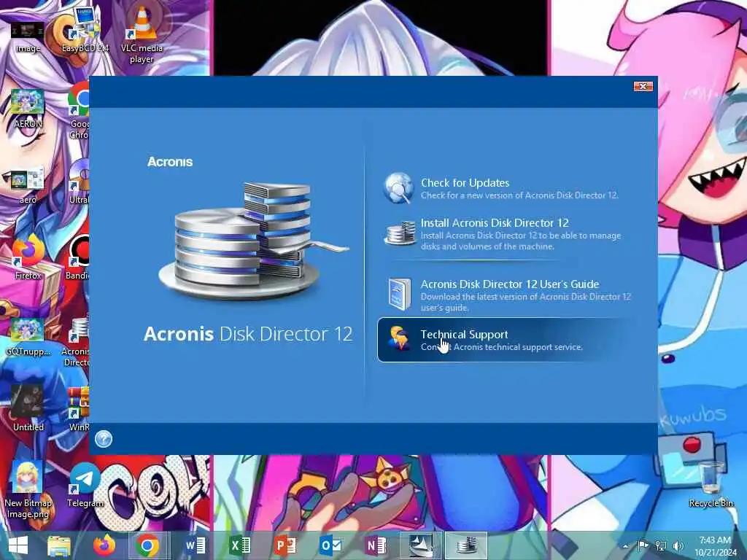Launch Excel from the taskbar

coord(239,545)
